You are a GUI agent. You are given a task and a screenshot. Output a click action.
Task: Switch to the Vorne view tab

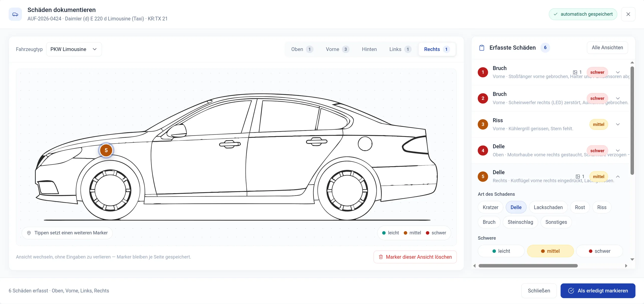tap(337, 49)
